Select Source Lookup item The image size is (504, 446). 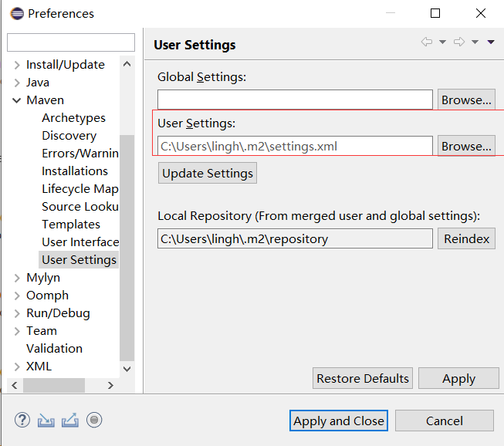coord(80,207)
